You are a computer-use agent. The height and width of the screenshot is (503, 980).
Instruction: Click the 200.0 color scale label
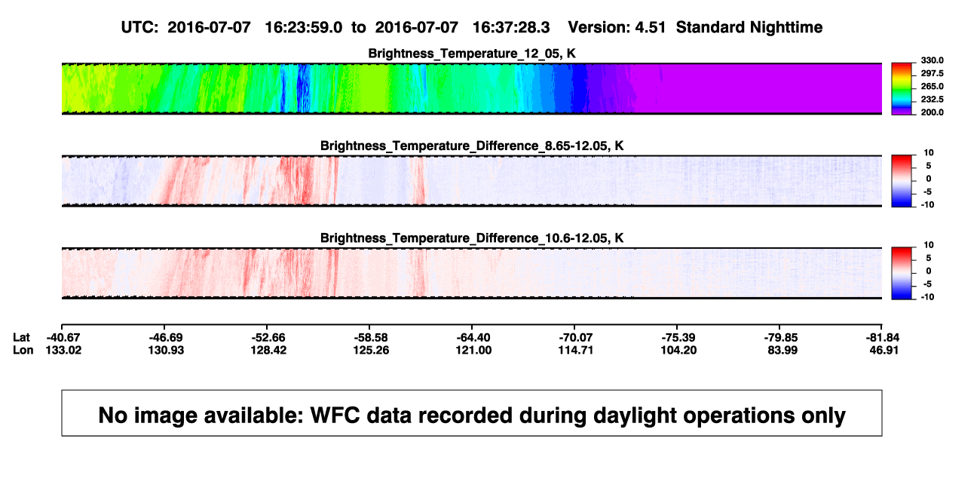coord(932,112)
